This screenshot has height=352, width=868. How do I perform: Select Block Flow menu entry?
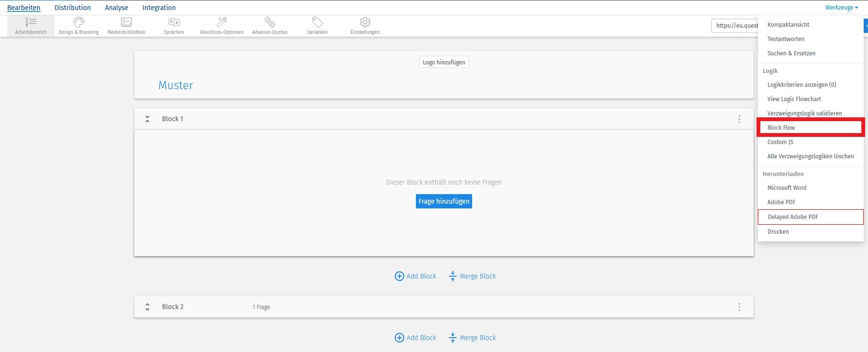(x=810, y=128)
